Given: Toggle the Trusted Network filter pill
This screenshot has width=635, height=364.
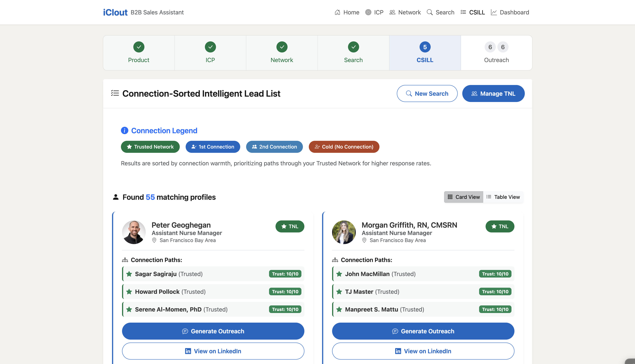Looking at the screenshot, I should [x=150, y=147].
